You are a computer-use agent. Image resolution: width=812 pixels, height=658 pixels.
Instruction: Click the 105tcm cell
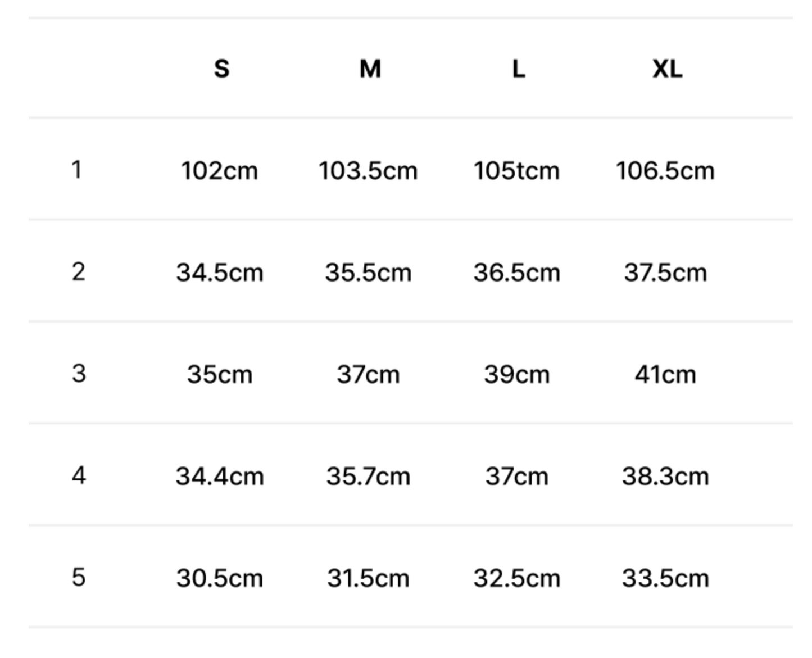point(517,171)
